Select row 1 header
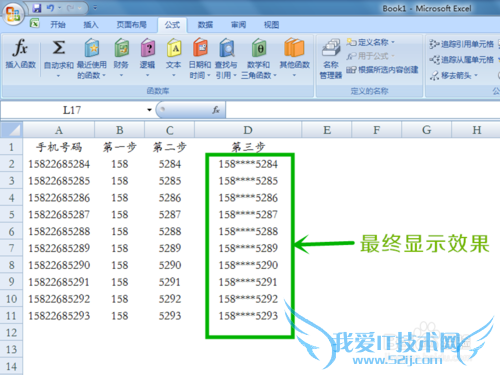500x375 pixels. [11, 147]
